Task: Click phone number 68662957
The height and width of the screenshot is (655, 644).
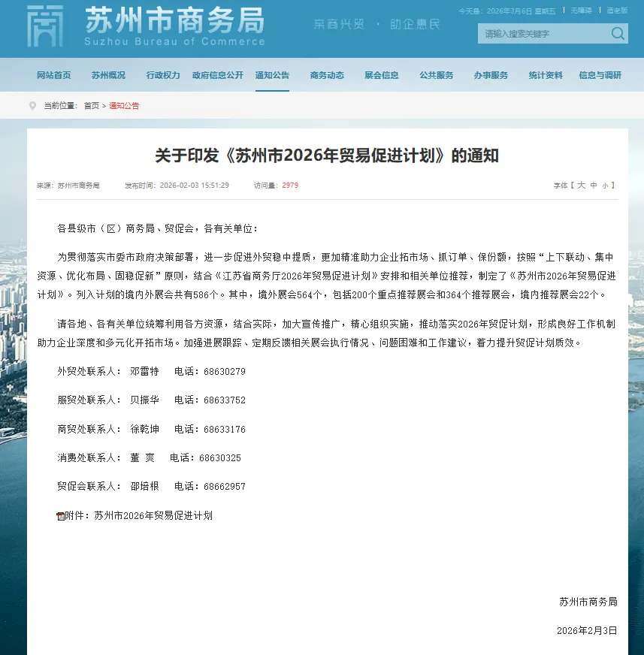Action: coord(225,487)
